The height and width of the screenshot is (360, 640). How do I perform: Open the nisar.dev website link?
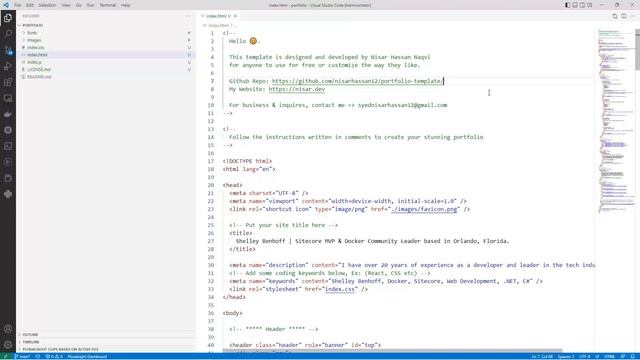[x=297, y=89]
